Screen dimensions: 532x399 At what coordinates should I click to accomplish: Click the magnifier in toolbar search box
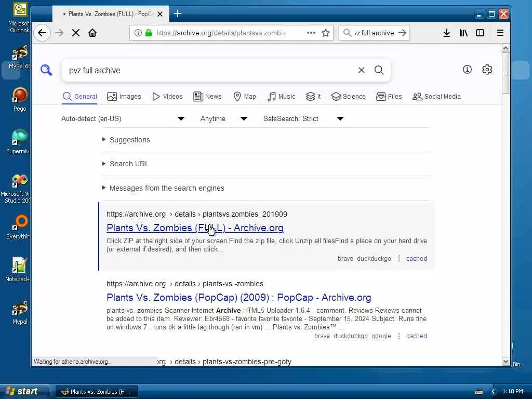[x=347, y=33]
